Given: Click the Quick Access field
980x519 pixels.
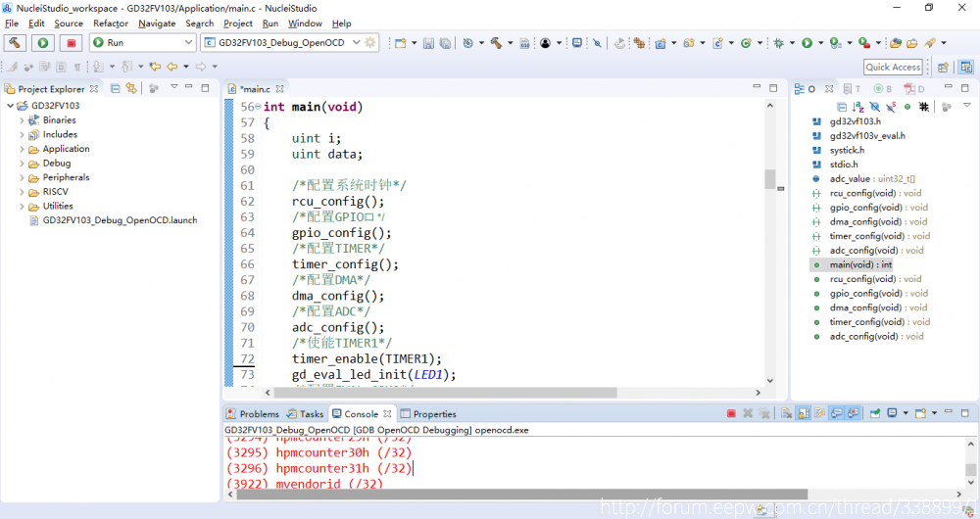Looking at the screenshot, I should [893, 67].
